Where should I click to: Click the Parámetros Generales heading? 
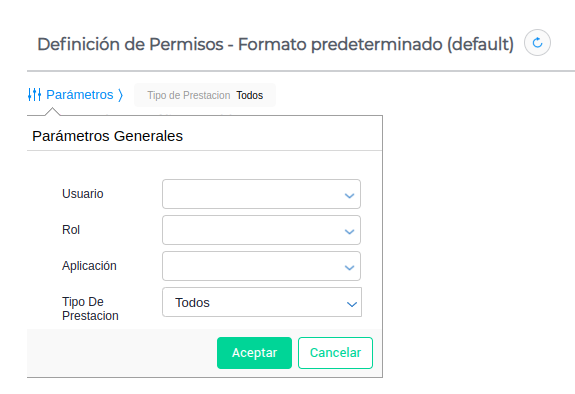(107, 136)
